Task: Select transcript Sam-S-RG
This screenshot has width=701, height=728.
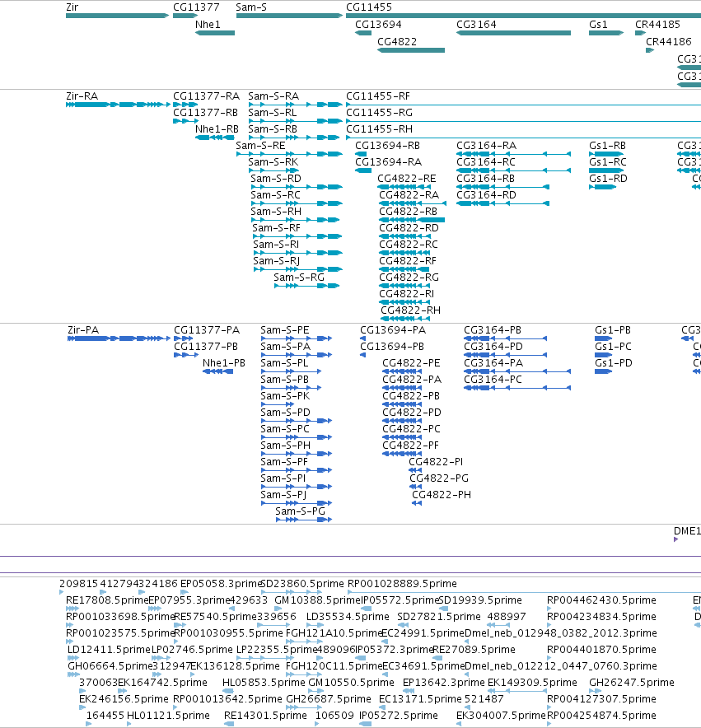Action: pos(299,278)
